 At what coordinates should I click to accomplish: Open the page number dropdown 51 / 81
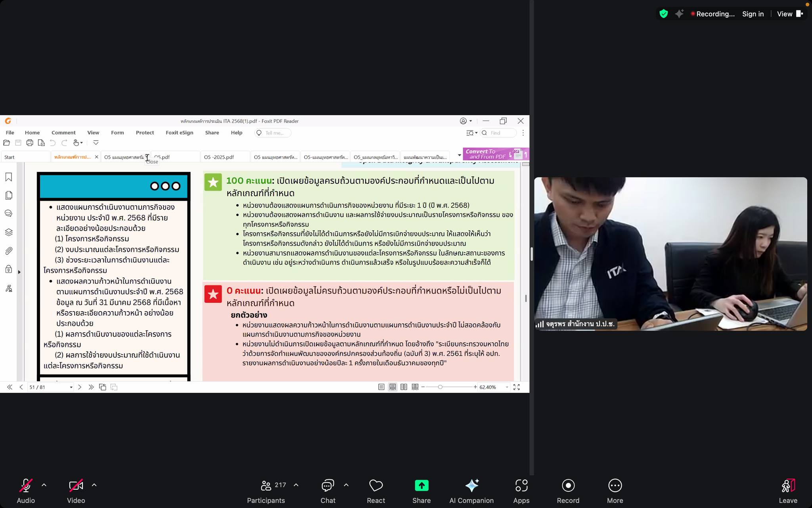[71, 387]
